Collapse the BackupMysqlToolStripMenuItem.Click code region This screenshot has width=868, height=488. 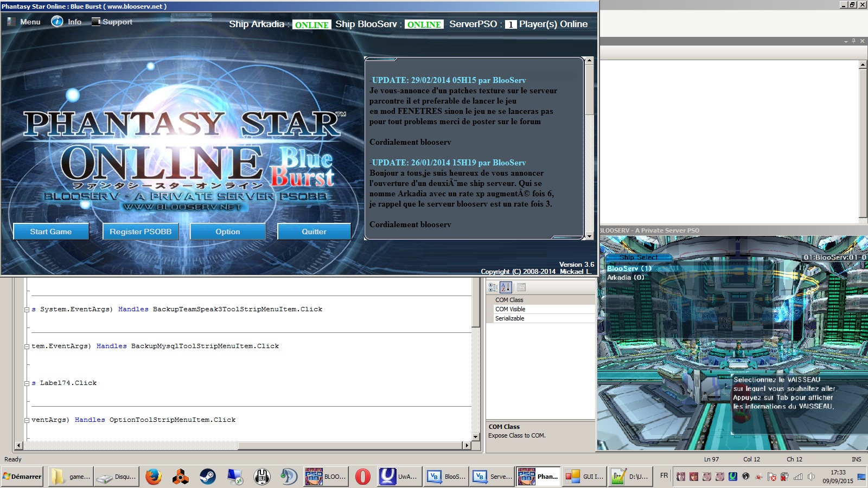tap(27, 346)
